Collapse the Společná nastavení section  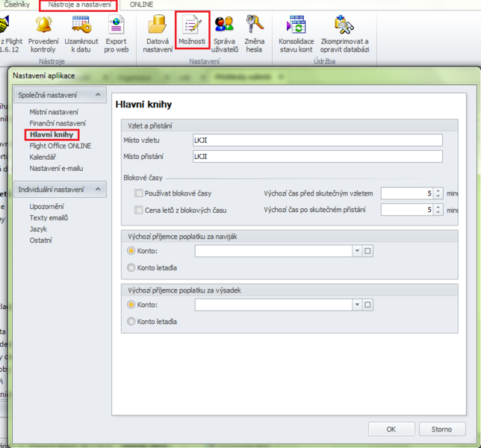[x=96, y=95]
